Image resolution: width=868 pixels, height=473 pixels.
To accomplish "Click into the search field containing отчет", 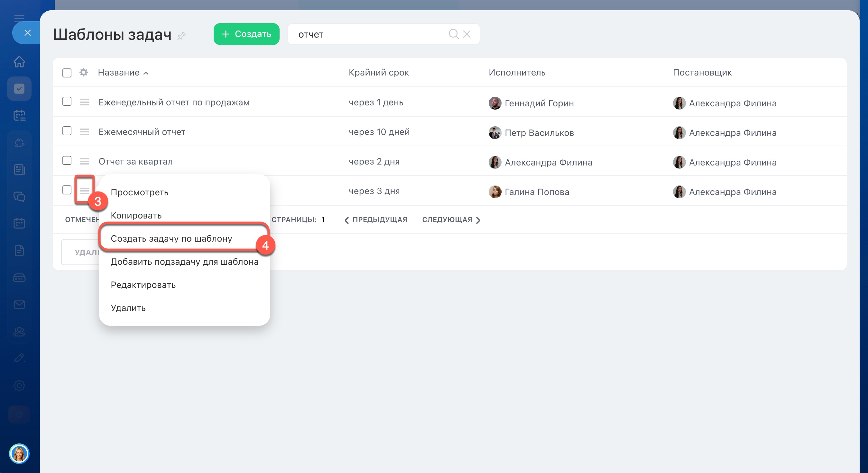I will pos(367,34).
